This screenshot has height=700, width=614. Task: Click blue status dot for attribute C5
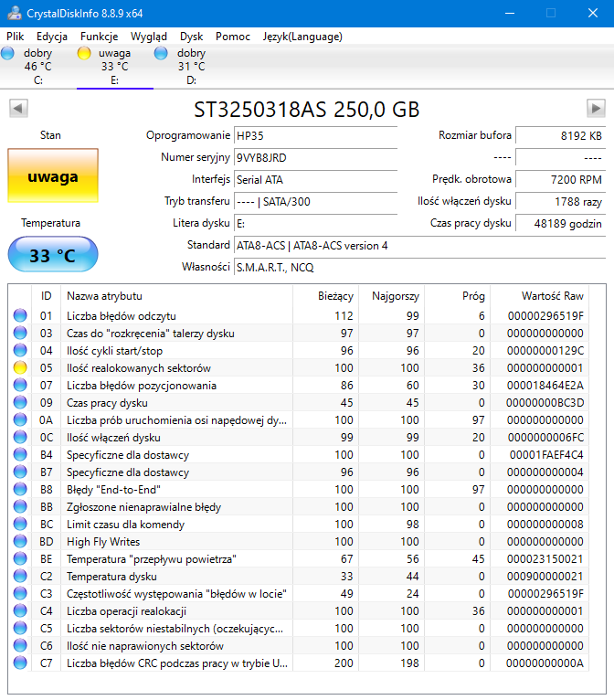click(20, 628)
